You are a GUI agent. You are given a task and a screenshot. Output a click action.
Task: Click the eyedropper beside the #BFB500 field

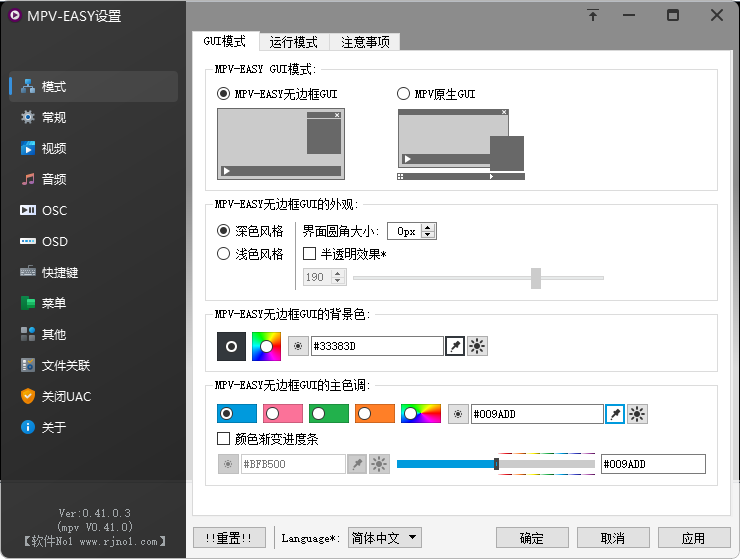[x=357, y=464]
